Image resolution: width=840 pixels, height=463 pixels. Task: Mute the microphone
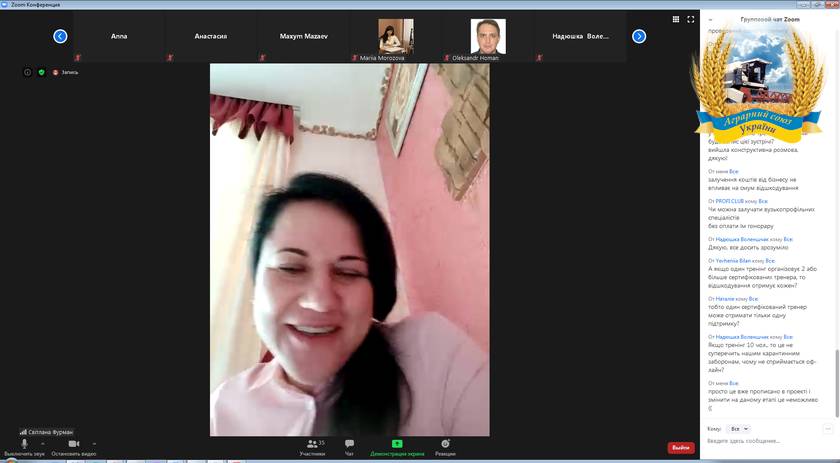tap(24, 447)
